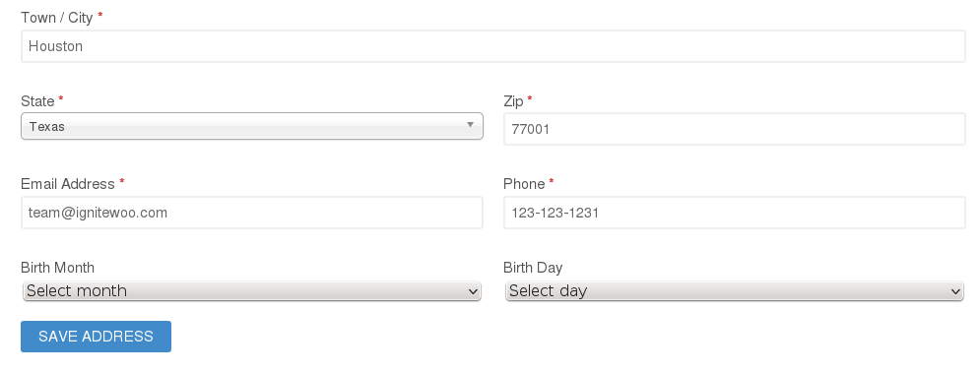
Task: Click the Email Address label text
Action: click(68, 184)
